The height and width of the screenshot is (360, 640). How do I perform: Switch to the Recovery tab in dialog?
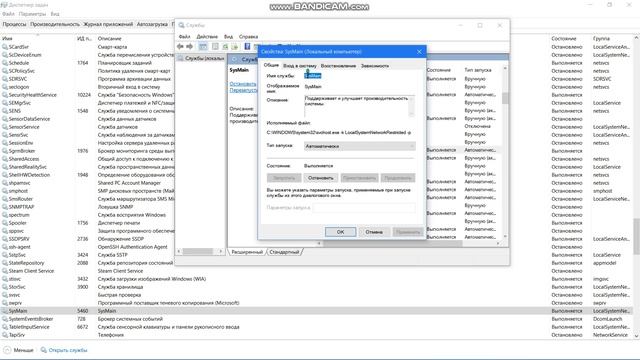tap(338, 66)
